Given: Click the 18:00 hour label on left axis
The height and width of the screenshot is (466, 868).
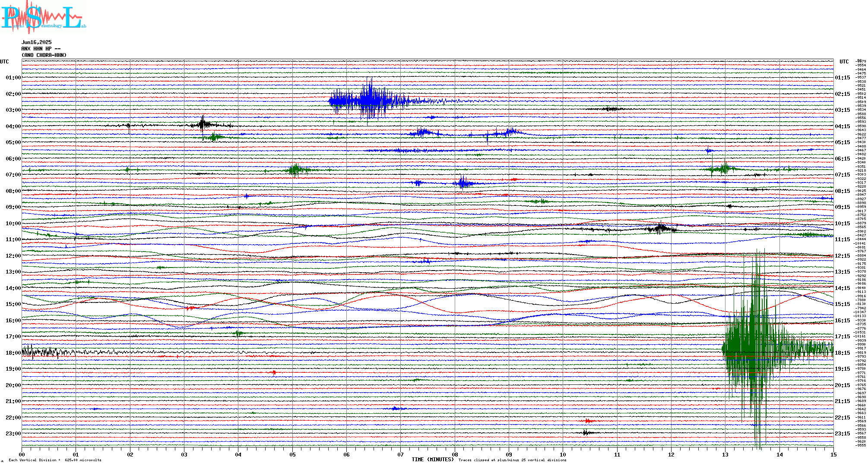Looking at the screenshot, I should [x=13, y=353].
